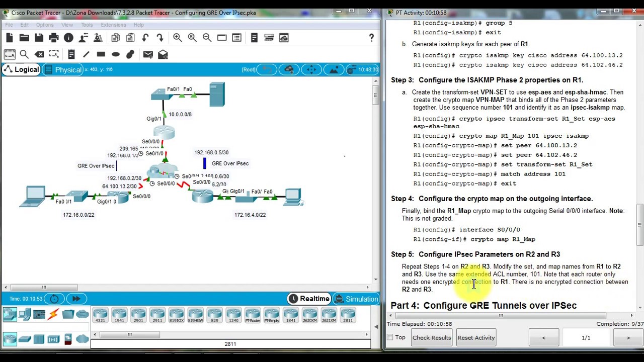Click the New Cluster cloud button

click(x=289, y=69)
